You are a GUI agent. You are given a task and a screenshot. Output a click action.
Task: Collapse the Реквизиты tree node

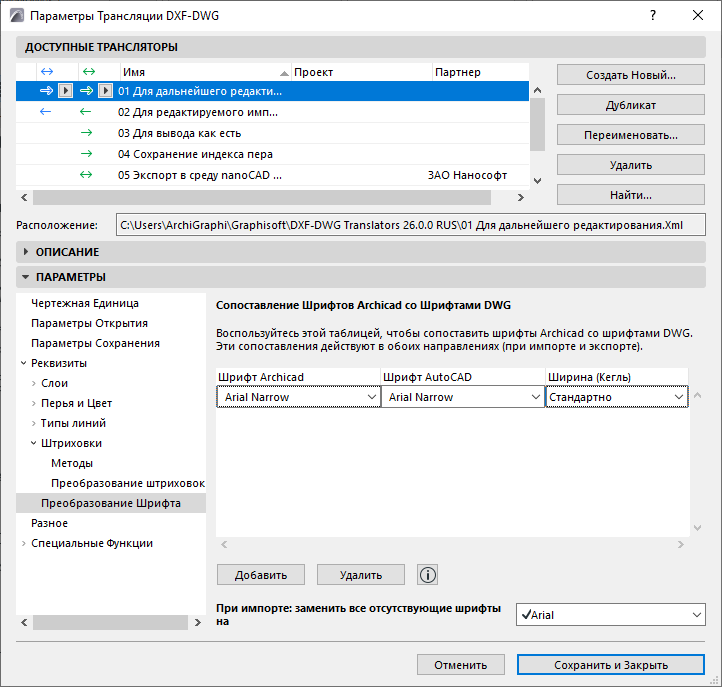pos(23,363)
